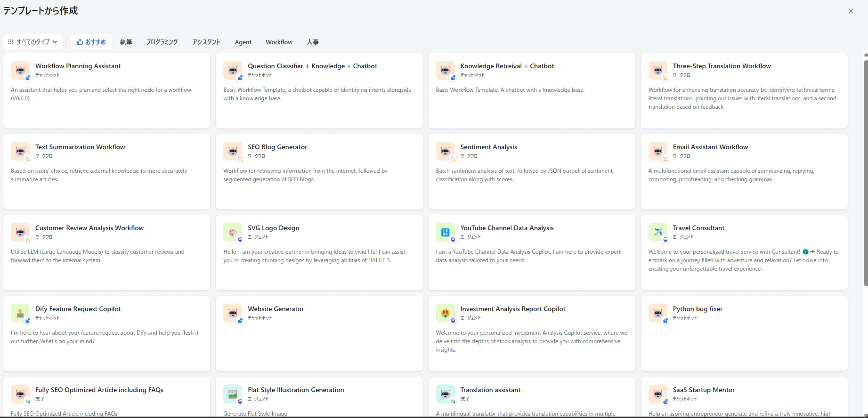868x418 pixels.
Task: Click the SVG Logo Design title
Action: (274, 228)
